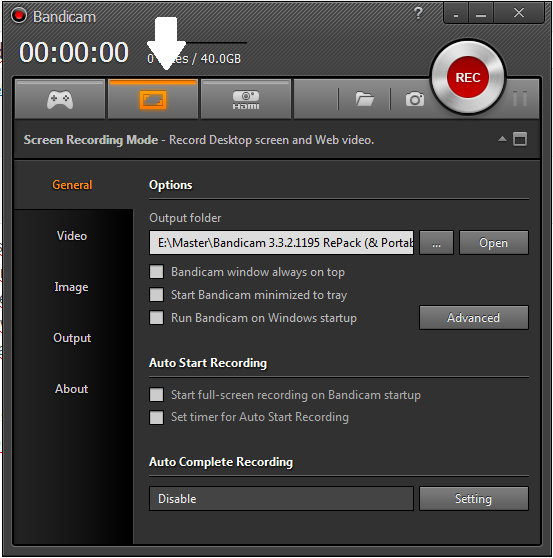Open the General settings tab
Image resolution: width=553 pixels, height=558 pixels.
point(72,185)
